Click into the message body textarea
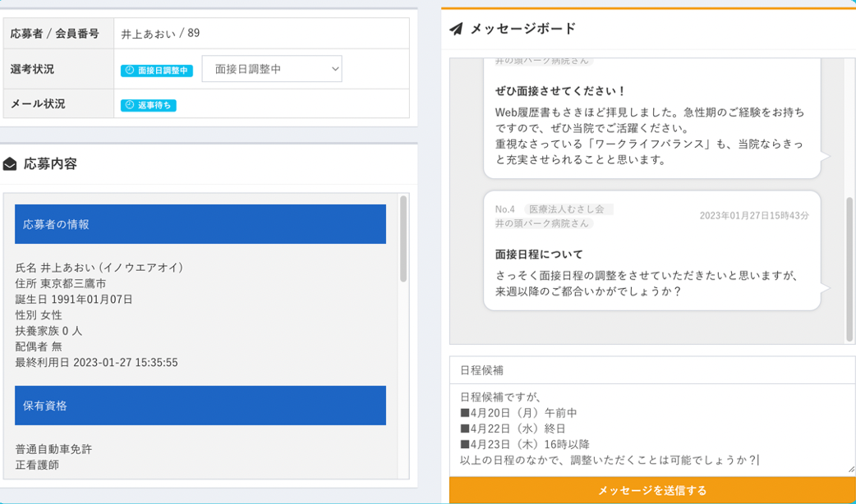 tap(651, 428)
